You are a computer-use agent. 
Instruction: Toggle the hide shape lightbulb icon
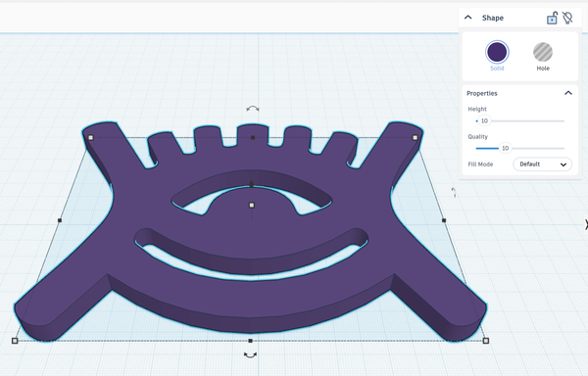(x=567, y=18)
